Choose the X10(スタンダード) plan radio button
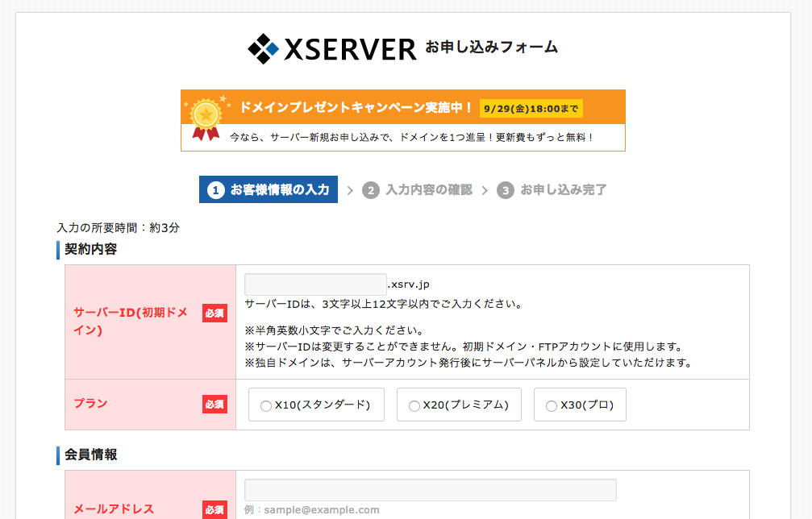Image resolution: width=812 pixels, height=519 pixels. pyautogui.click(x=265, y=405)
